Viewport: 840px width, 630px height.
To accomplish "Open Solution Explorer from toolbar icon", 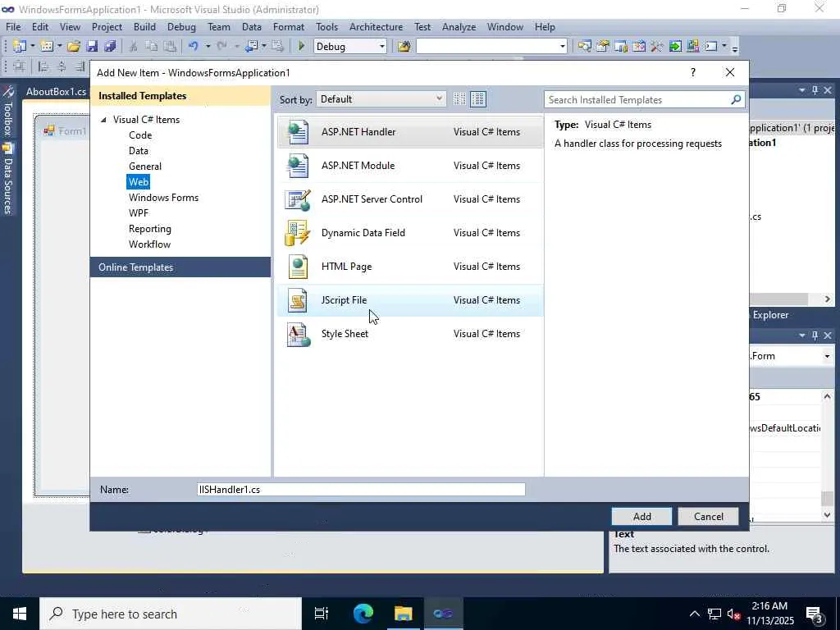I will pos(584,46).
